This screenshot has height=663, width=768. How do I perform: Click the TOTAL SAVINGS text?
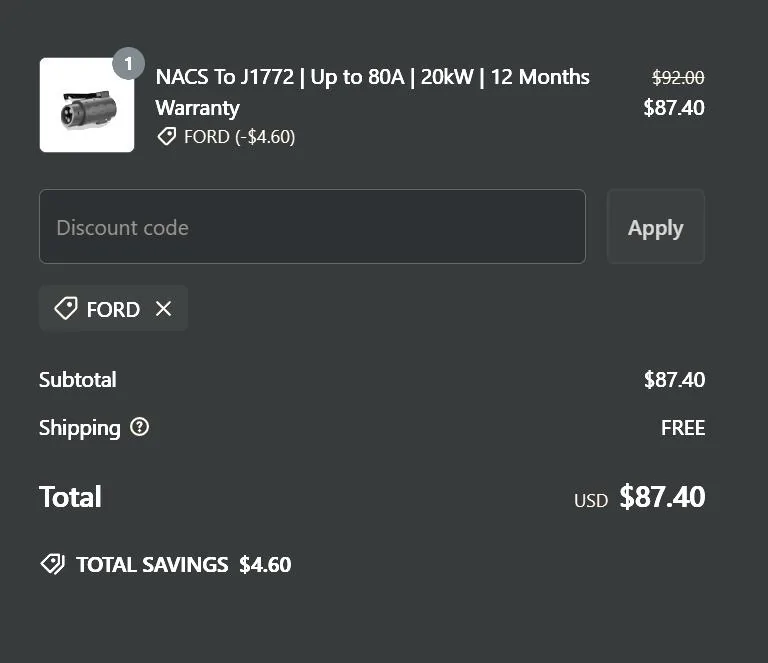pos(152,565)
